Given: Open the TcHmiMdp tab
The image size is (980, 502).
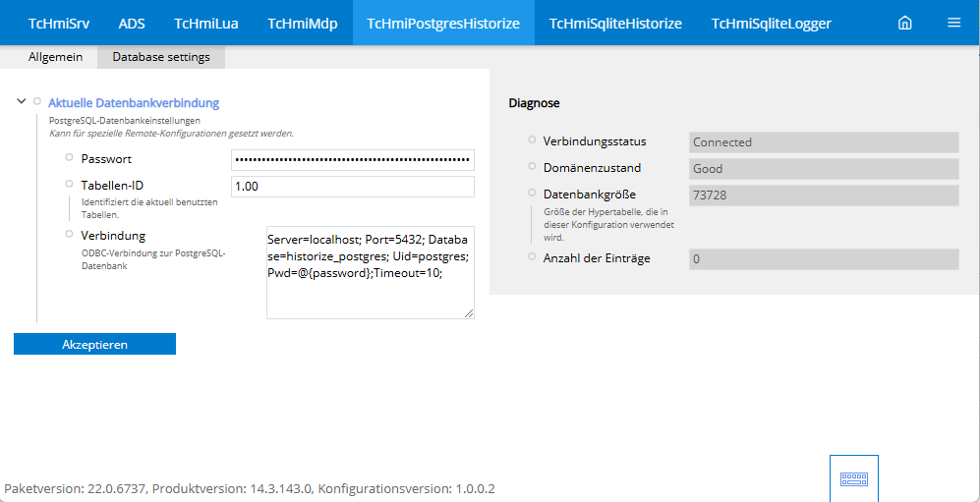Looking at the screenshot, I should point(303,24).
